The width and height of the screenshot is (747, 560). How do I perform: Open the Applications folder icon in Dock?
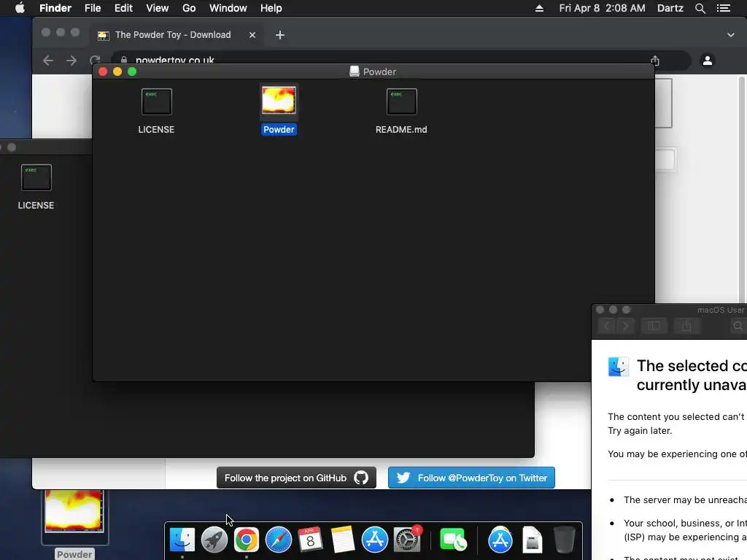pos(500,540)
